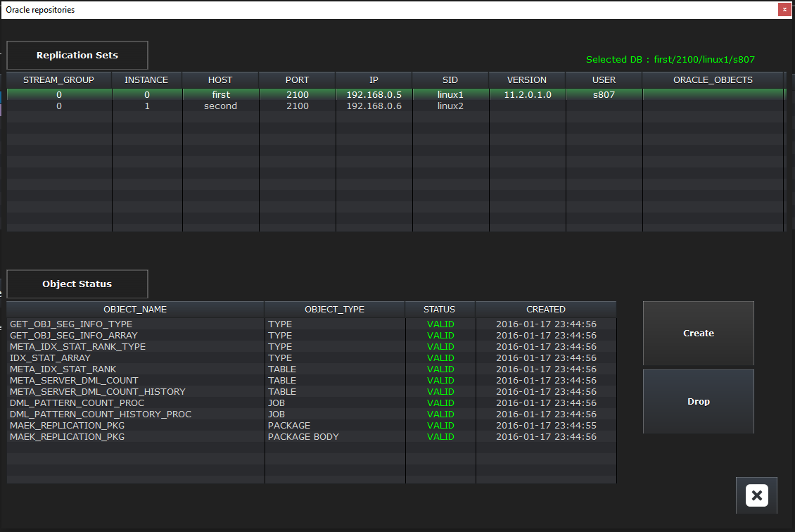This screenshot has width=795, height=532.
Task: Click the OBJECT_NAME column header
Action: [x=135, y=310]
